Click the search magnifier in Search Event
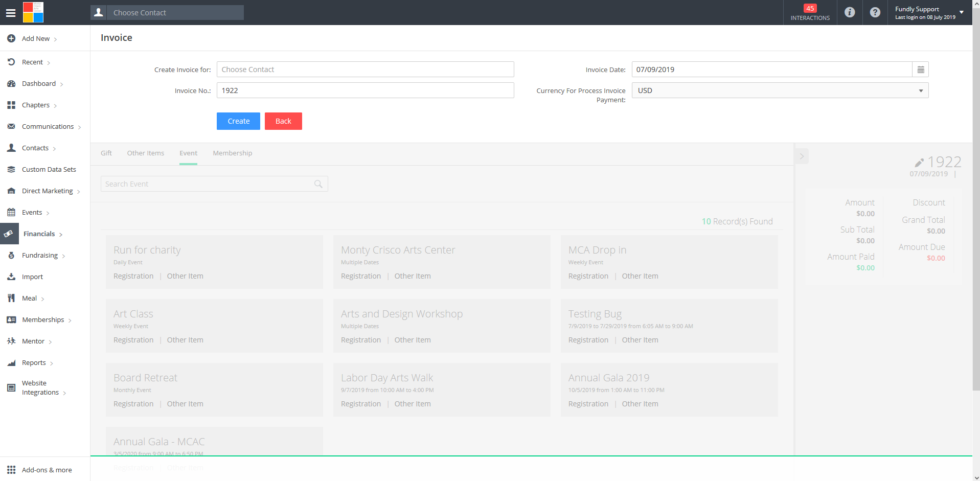980x481 pixels. coord(318,184)
